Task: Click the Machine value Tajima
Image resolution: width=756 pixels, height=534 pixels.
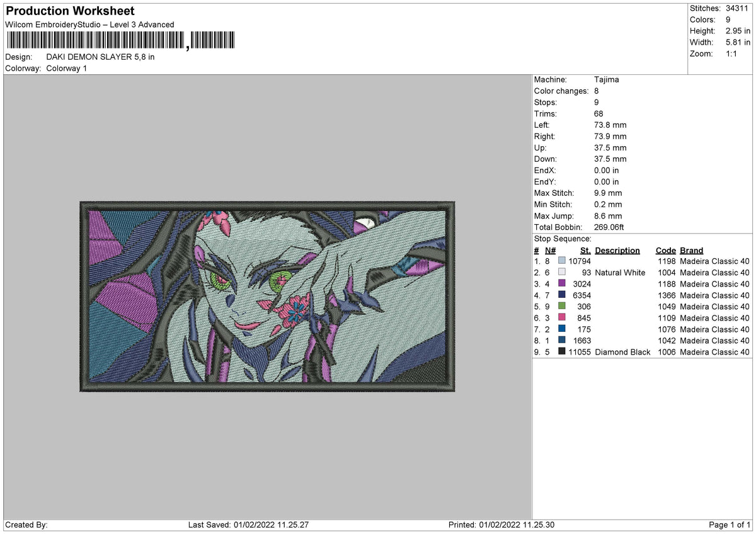Action: pos(606,79)
